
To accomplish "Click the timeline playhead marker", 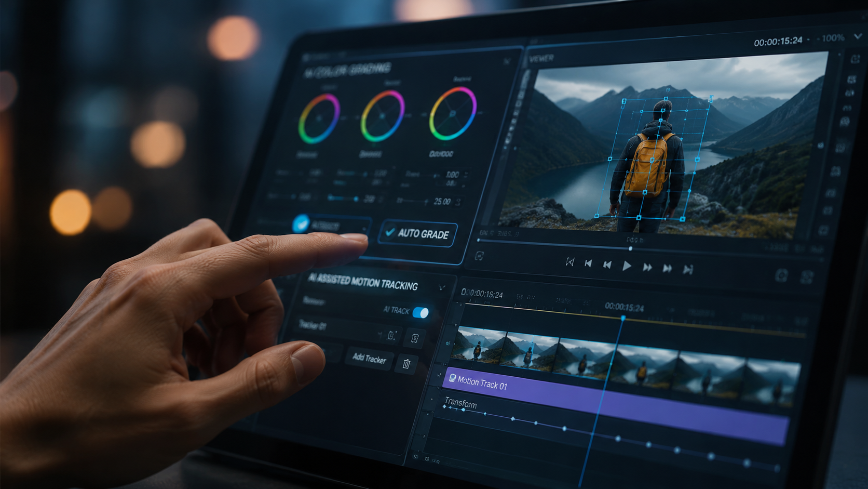I will point(623,318).
